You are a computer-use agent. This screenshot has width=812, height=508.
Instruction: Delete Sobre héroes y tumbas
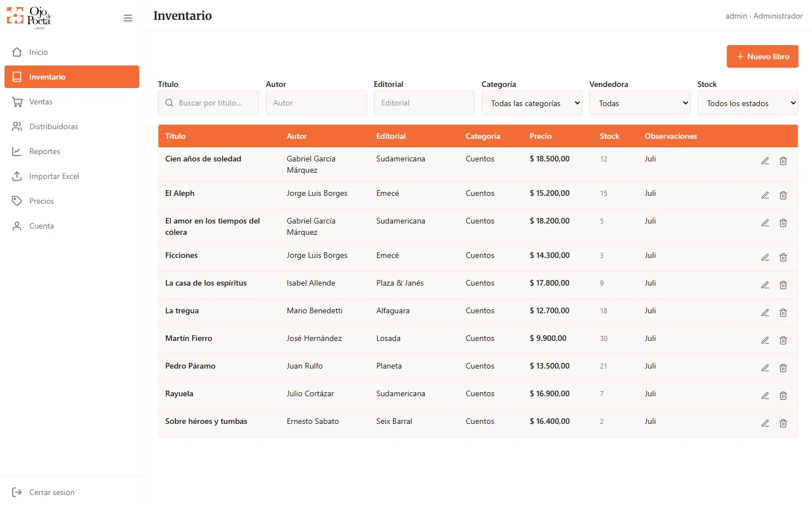tap(783, 423)
